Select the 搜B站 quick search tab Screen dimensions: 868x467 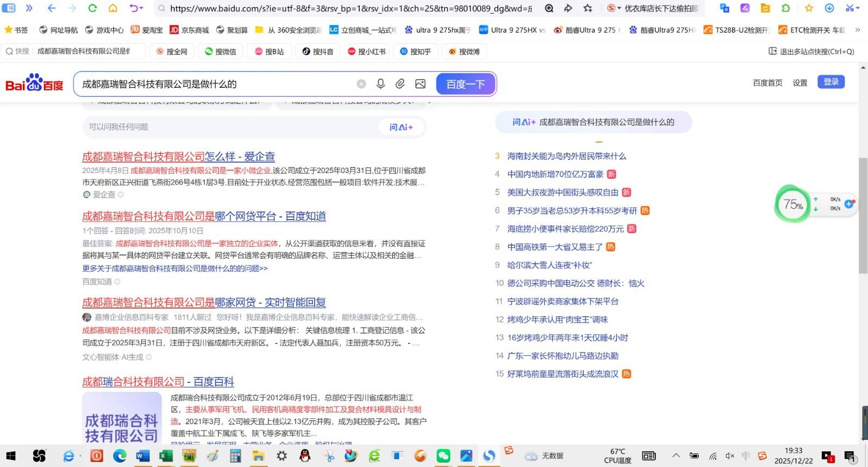[269, 52]
